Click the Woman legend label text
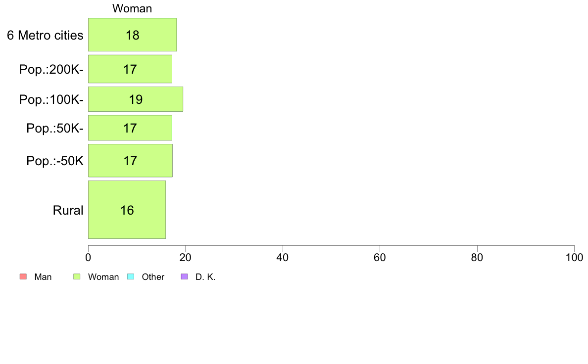This screenshot has width=588, height=364. coord(103,277)
